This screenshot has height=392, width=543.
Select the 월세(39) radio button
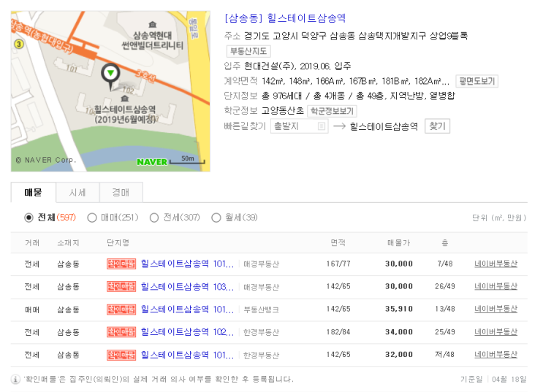[x=216, y=218]
